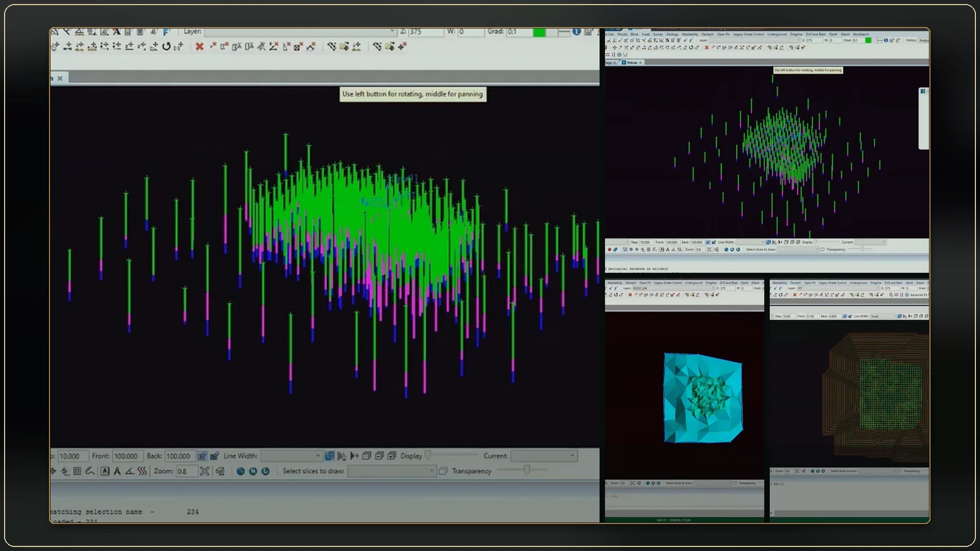Click the second icon right of the Back field
Viewport: 980px width, 551px height.
pos(214,456)
